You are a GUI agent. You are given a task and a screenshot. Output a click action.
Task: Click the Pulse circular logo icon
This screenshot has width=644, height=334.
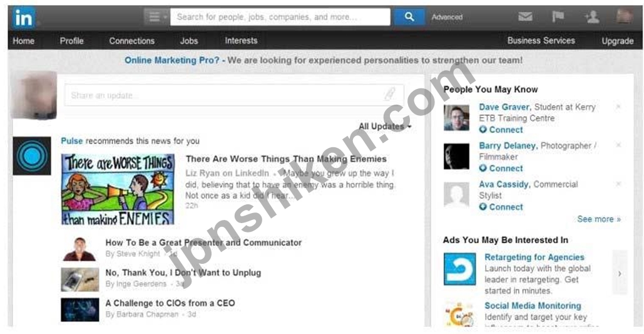click(32, 156)
